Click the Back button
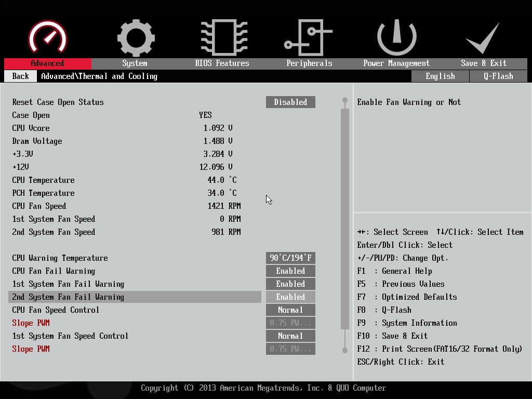The image size is (532, 399). [20, 76]
